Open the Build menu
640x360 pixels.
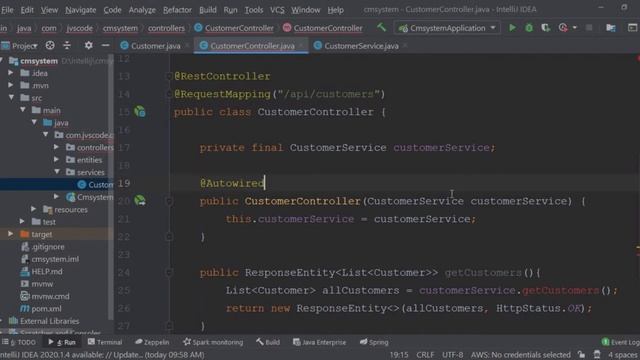(208, 9)
